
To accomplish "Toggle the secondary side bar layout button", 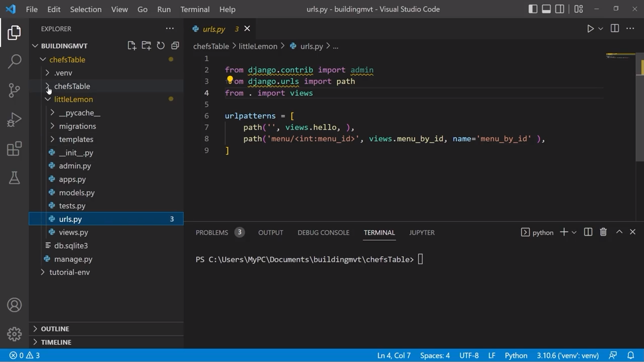I will [560, 9].
